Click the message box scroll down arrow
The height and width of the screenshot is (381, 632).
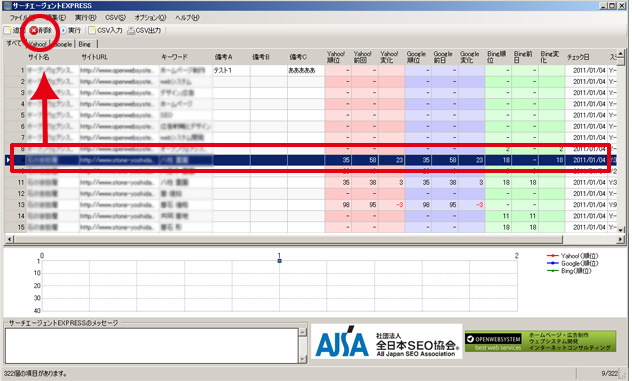tap(302, 358)
